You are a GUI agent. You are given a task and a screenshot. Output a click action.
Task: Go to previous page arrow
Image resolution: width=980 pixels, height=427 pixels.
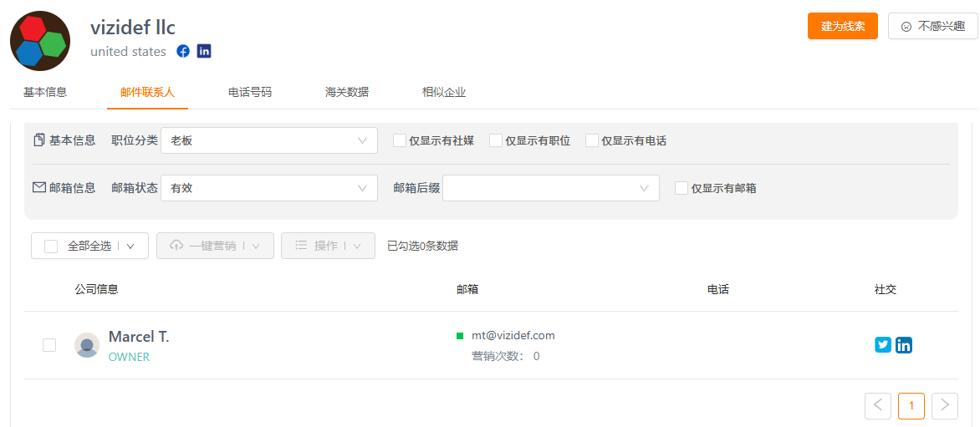pos(878,406)
